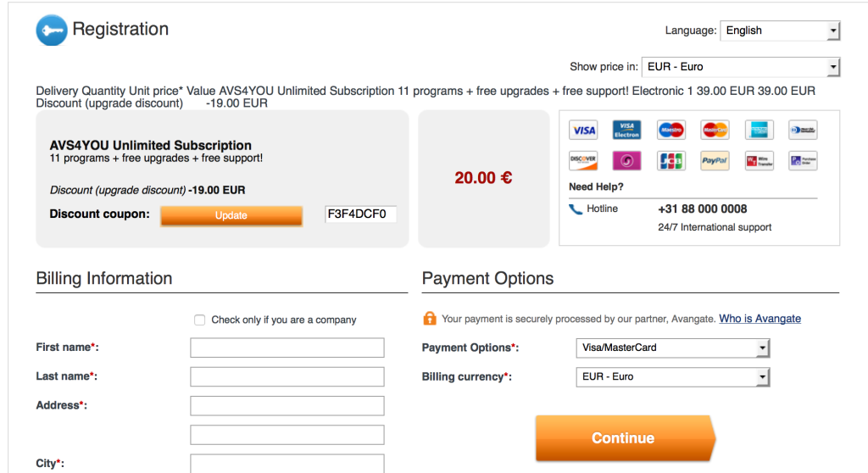This screenshot has height=473, width=868.
Task: Click the MasterCard logo icon
Action: (x=715, y=131)
